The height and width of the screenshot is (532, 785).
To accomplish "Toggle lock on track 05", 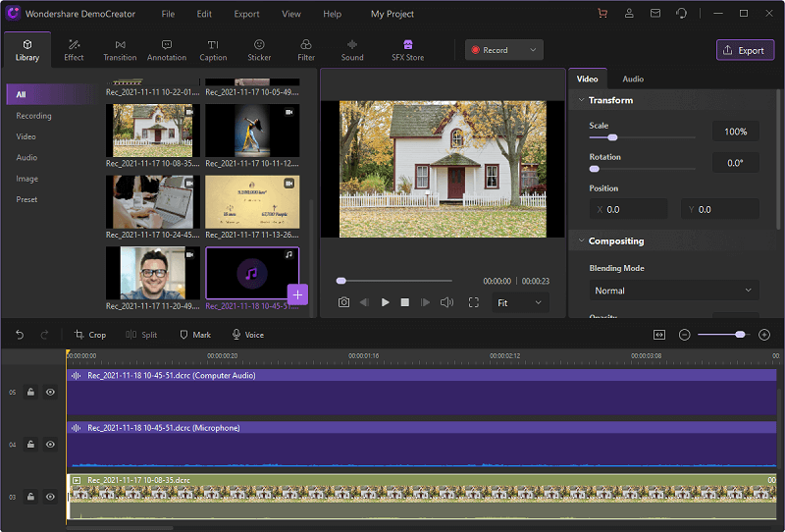I will pos(30,393).
